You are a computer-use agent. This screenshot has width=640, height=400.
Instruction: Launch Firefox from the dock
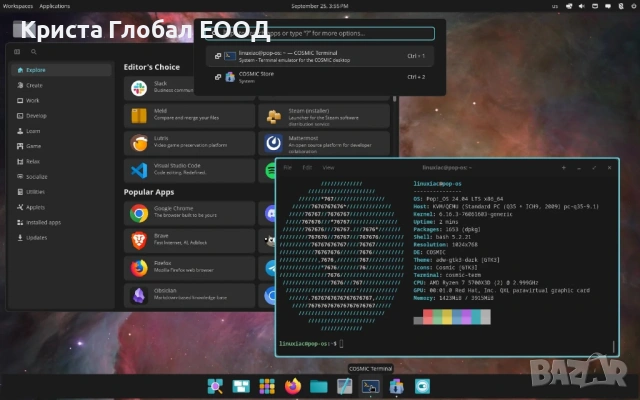[x=293, y=386]
